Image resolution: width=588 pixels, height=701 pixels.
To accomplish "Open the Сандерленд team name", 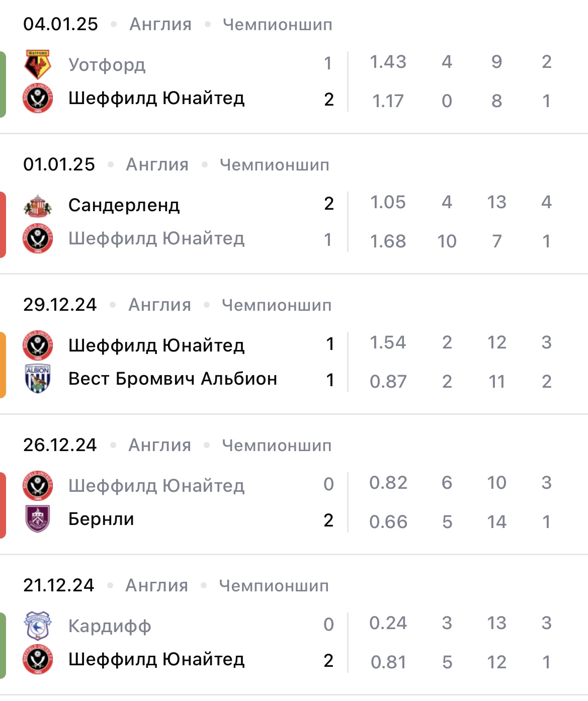I will click(124, 205).
